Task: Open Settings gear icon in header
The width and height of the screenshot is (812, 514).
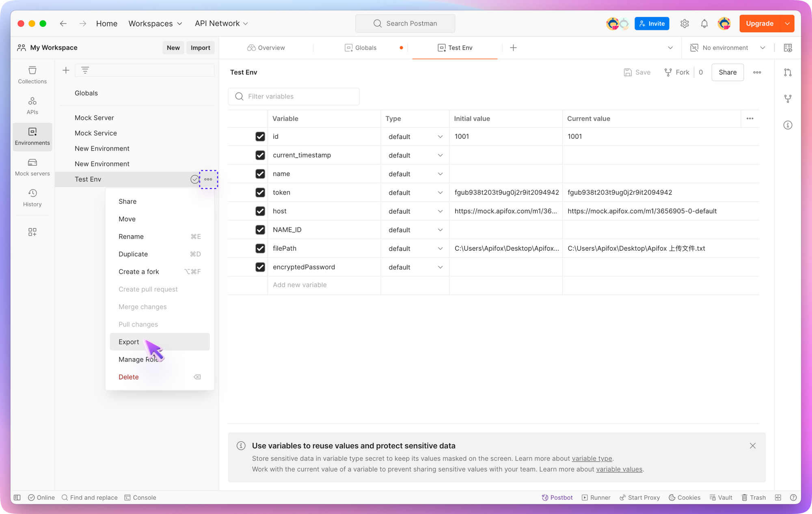Action: (685, 24)
